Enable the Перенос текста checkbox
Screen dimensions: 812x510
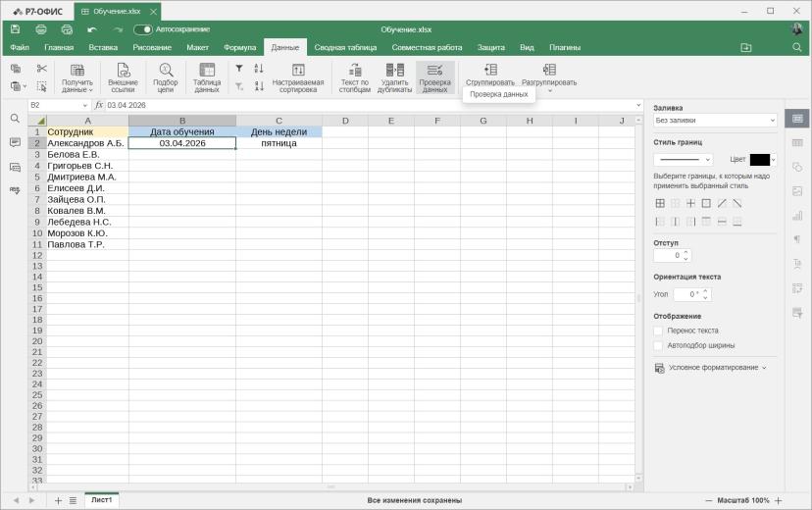coord(658,331)
